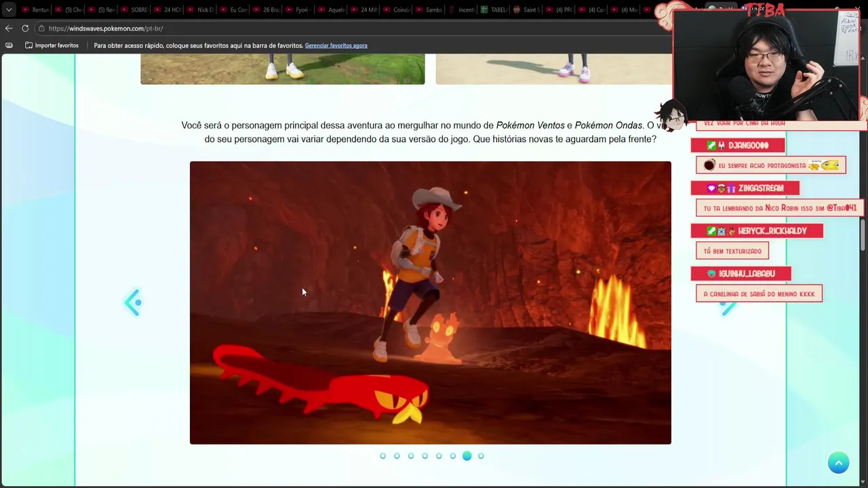Open the tab search dropdown chevron
This screenshot has width=868, height=488.
pos(9,10)
